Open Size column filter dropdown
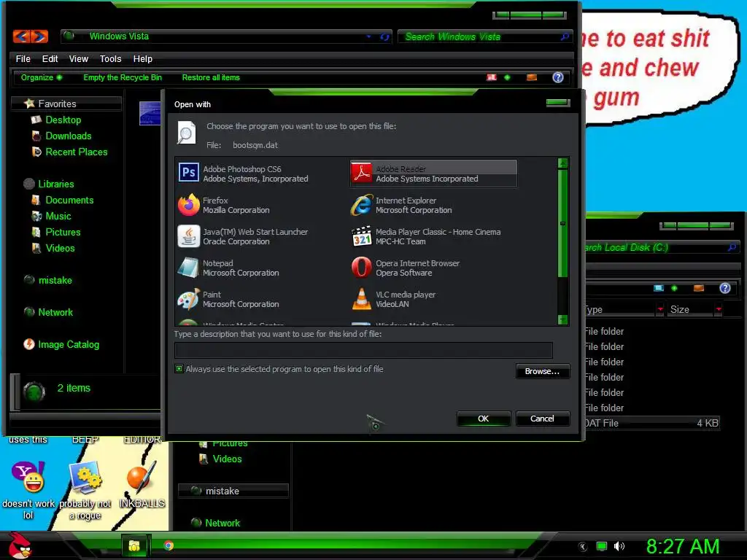This screenshot has height=560, width=747. [x=719, y=309]
